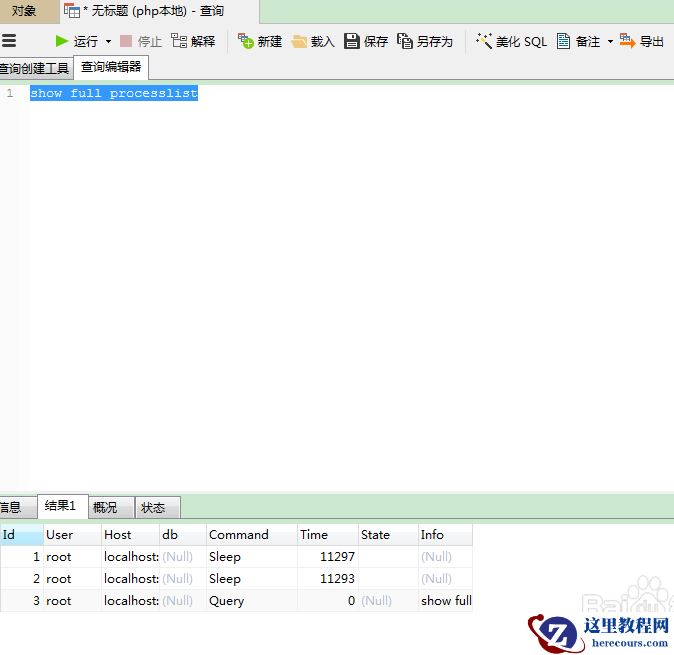674x655 pixels.
Task: Select Id cell 1
Action: [x=21, y=557]
